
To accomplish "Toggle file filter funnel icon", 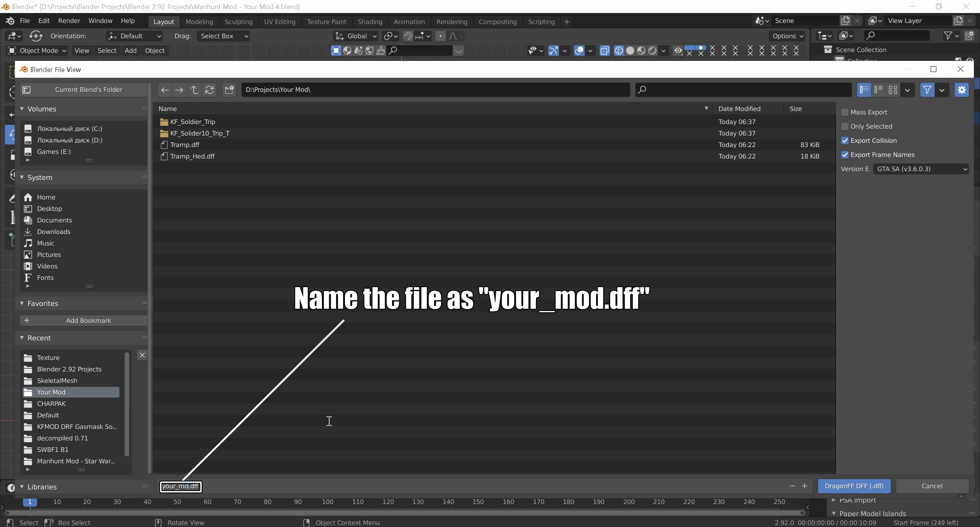I will point(927,90).
